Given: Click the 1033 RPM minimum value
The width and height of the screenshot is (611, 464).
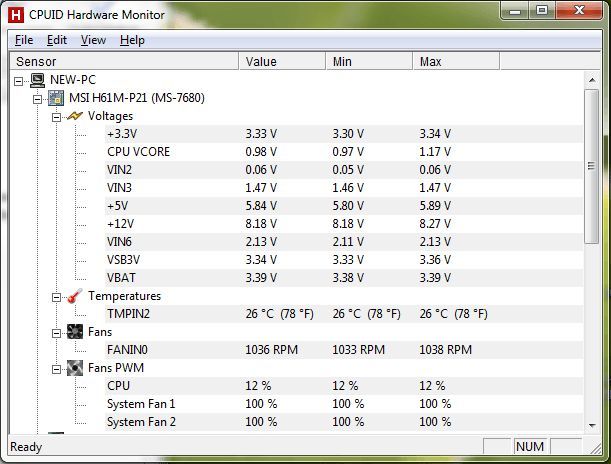Looking at the screenshot, I should [358, 350].
